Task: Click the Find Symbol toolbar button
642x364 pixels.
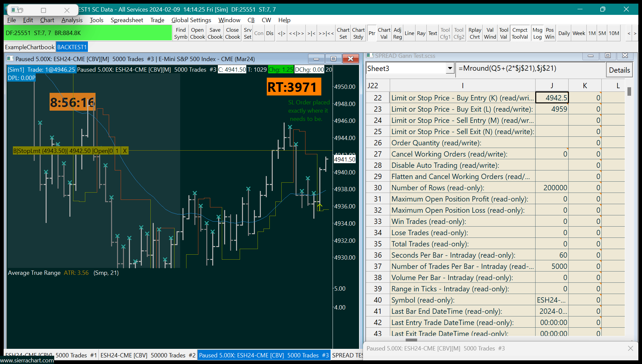Action: pyautogui.click(x=181, y=33)
